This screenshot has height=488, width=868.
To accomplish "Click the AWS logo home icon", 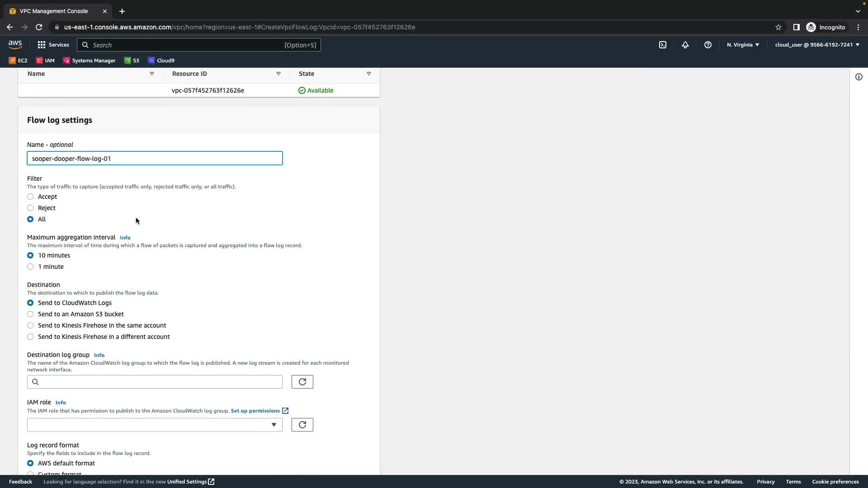I will click(15, 44).
